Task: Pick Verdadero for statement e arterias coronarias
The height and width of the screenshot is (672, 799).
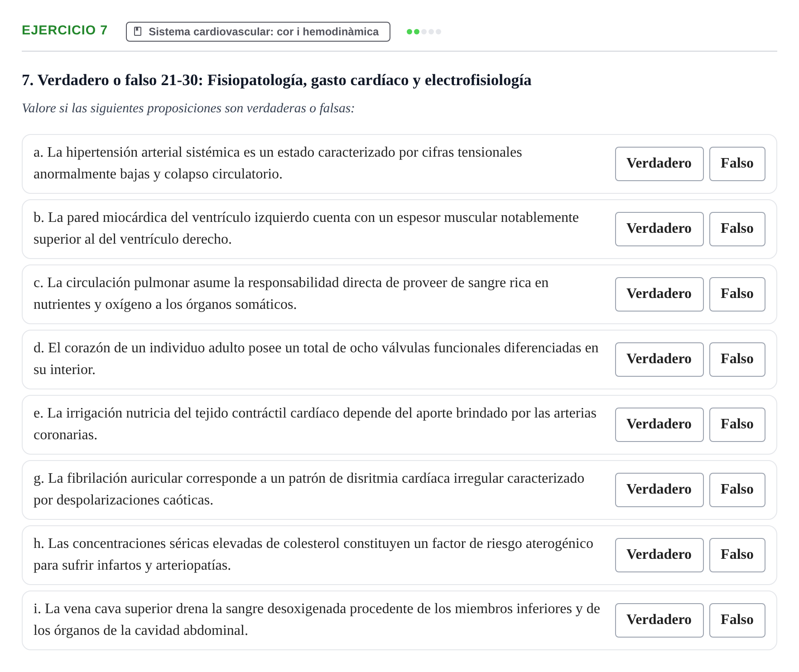Action: coord(659,424)
